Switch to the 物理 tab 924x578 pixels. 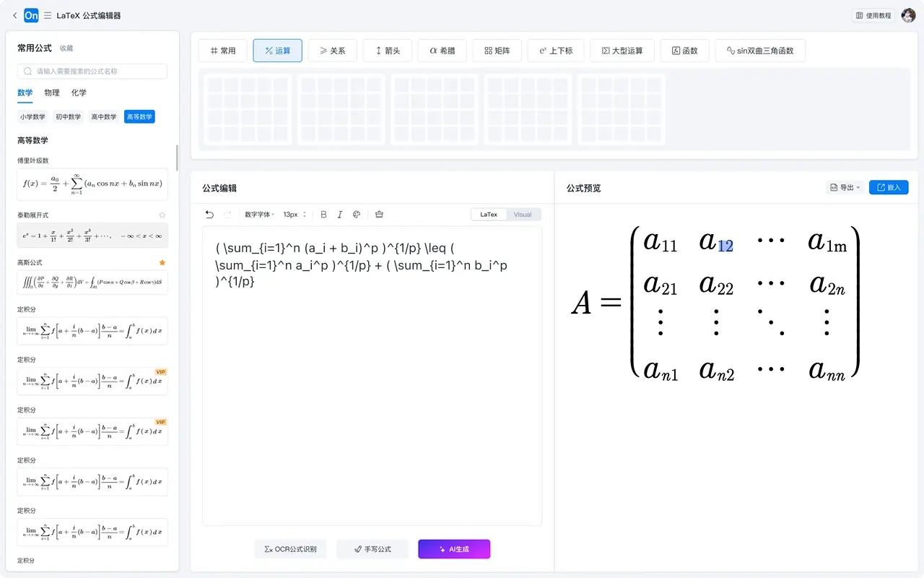pyautogui.click(x=52, y=93)
